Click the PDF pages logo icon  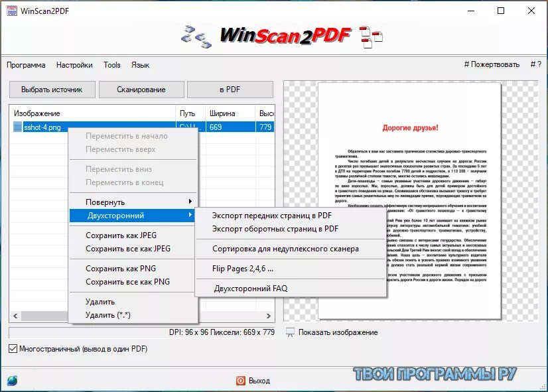pyautogui.click(x=371, y=36)
